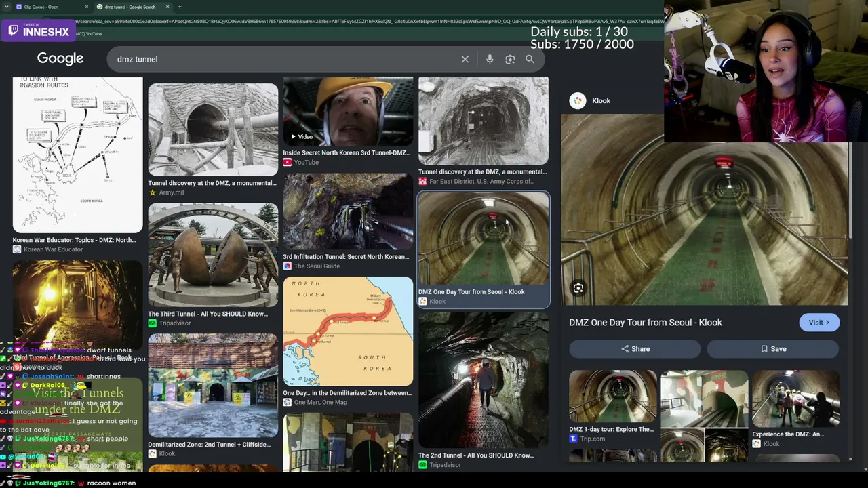The height and width of the screenshot is (488, 868).
Task: Open the snowy tunnel entrance thumbnail from Army.mil
Action: pyautogui.click(x=213, y=129)
